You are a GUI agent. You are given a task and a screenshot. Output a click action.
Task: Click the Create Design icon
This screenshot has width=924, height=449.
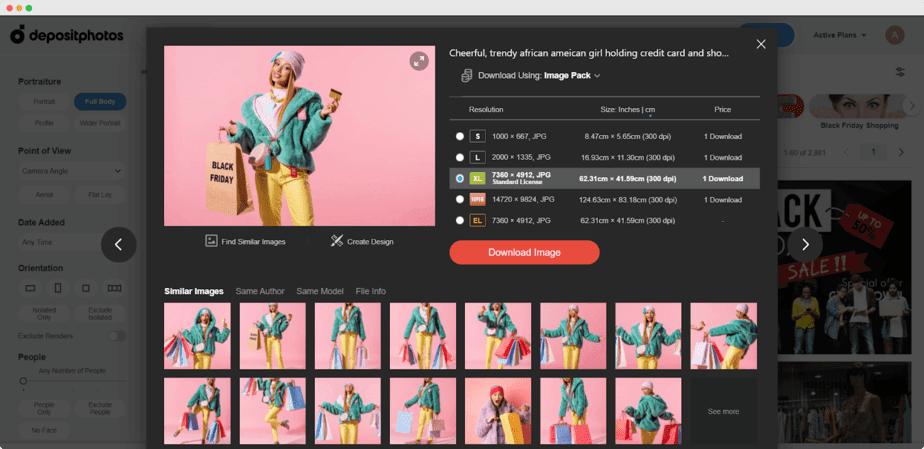336,241
